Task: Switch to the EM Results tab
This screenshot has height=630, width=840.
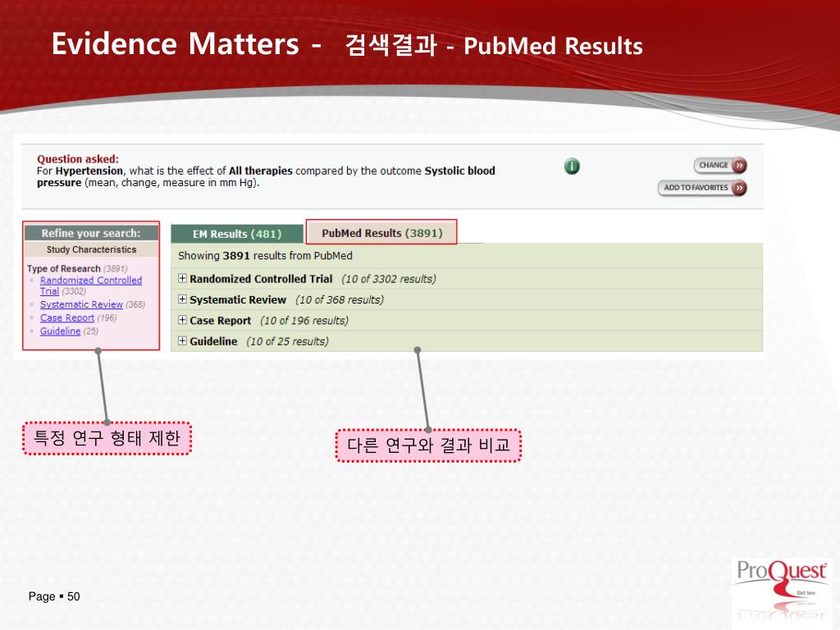Action: tap(237, 234)
